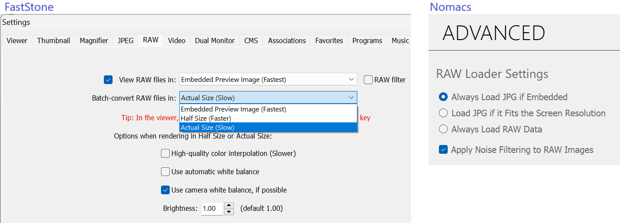Go to the Video tab
This screenshot has width=644, height=223.
click(177, 41)
